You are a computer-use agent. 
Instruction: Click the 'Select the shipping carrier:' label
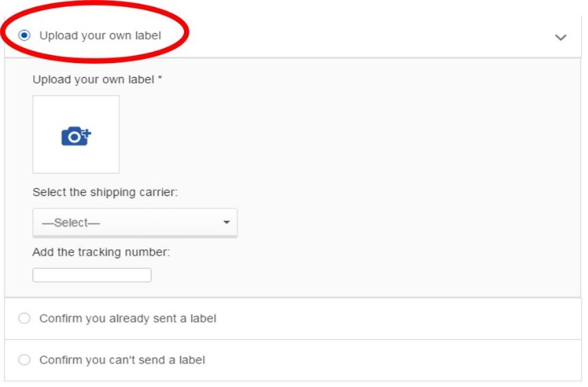pyautogui.click(x=105, y=192)
